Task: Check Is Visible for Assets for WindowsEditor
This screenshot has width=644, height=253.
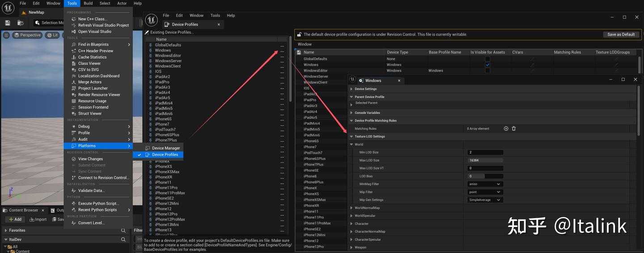Action: point(487,71)
